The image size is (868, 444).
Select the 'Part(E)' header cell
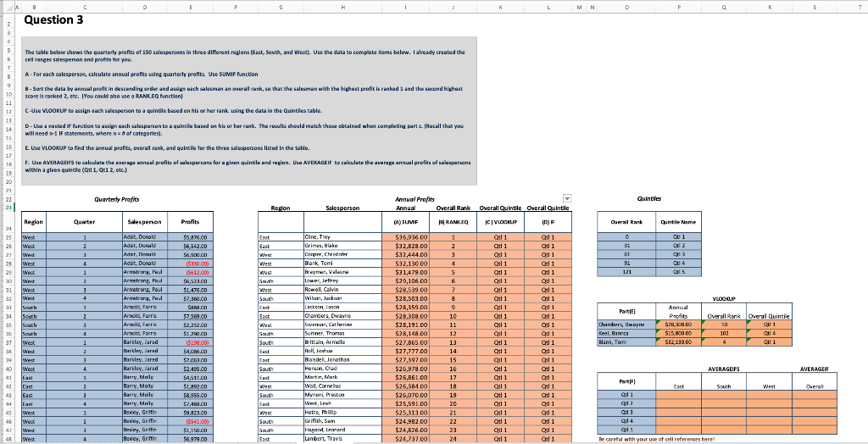point(626,311)
